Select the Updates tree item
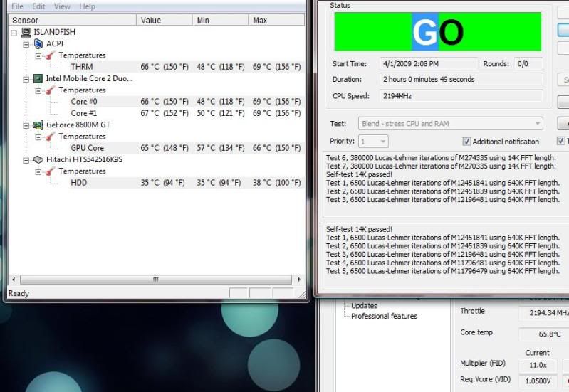This screenshot has height=392, width=569. 364,306
